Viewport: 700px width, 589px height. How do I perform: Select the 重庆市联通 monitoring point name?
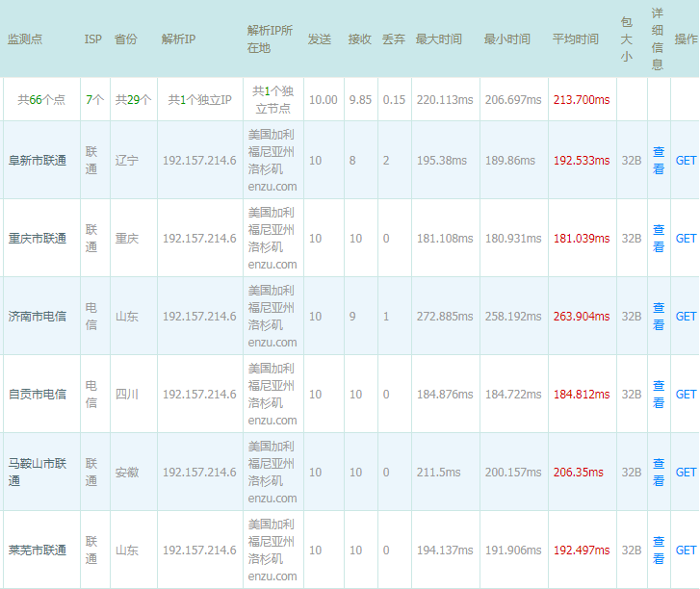[x=38, y=239]
